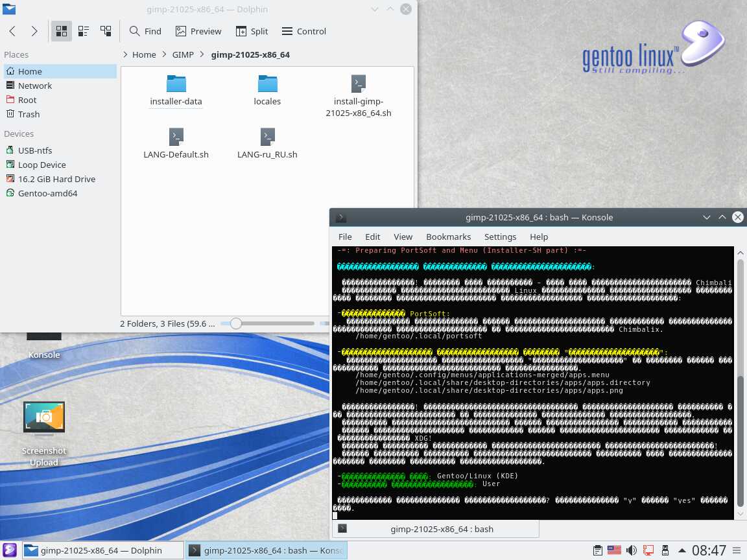This screenshot has width=747, height=560.
Task: Open Konsole Edit menu
Action: coord(373,237)
